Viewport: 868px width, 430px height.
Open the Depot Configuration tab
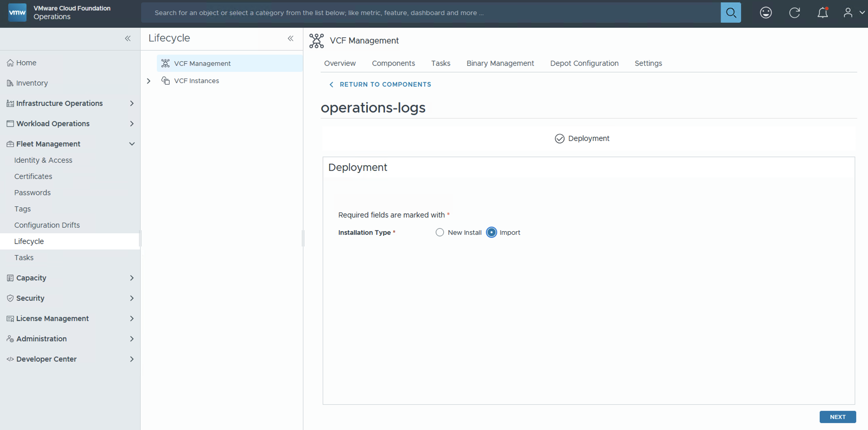[x=584, y=63]
